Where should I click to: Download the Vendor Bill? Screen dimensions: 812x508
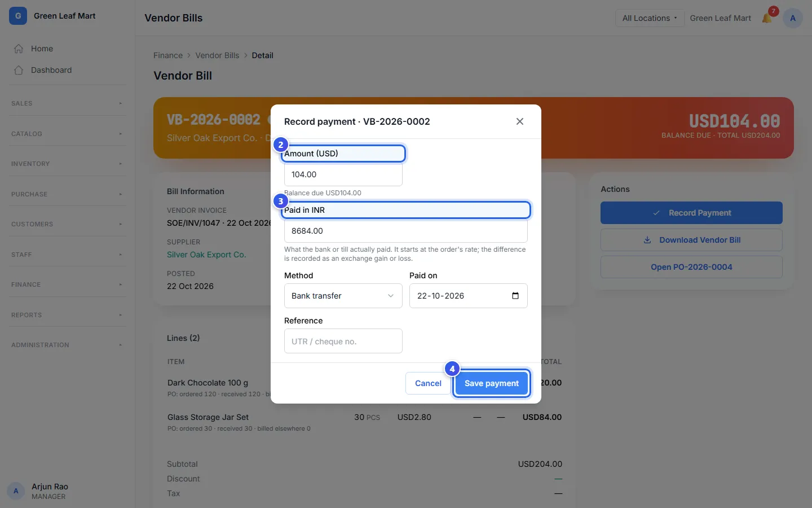coord(691,240)
